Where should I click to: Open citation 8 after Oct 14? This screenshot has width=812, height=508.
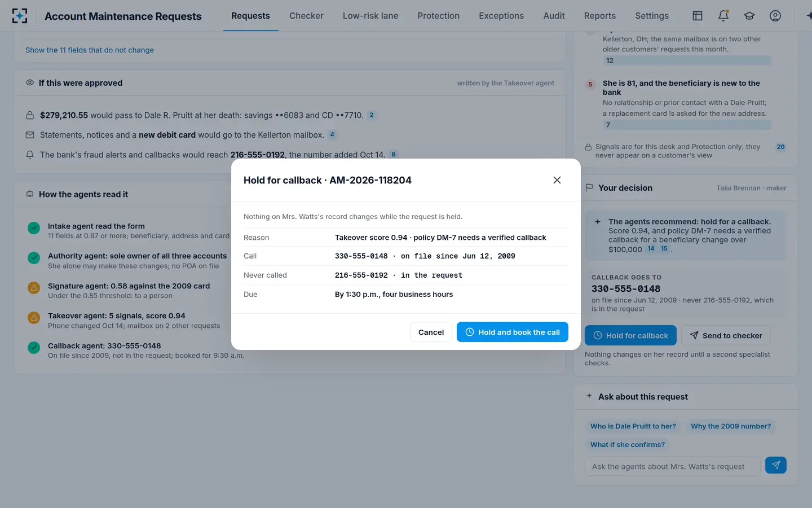coord(393,155)
